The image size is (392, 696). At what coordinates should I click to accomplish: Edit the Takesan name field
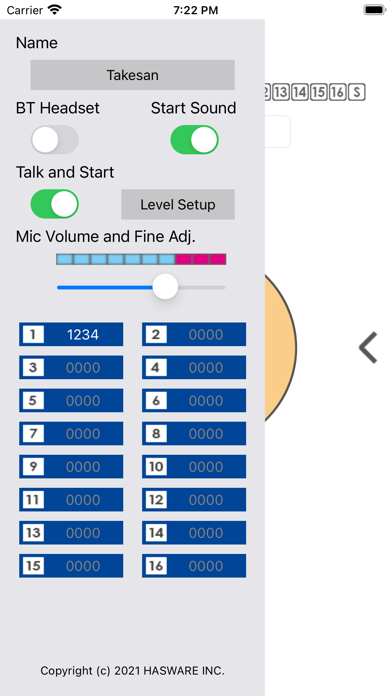pos(133,75)
